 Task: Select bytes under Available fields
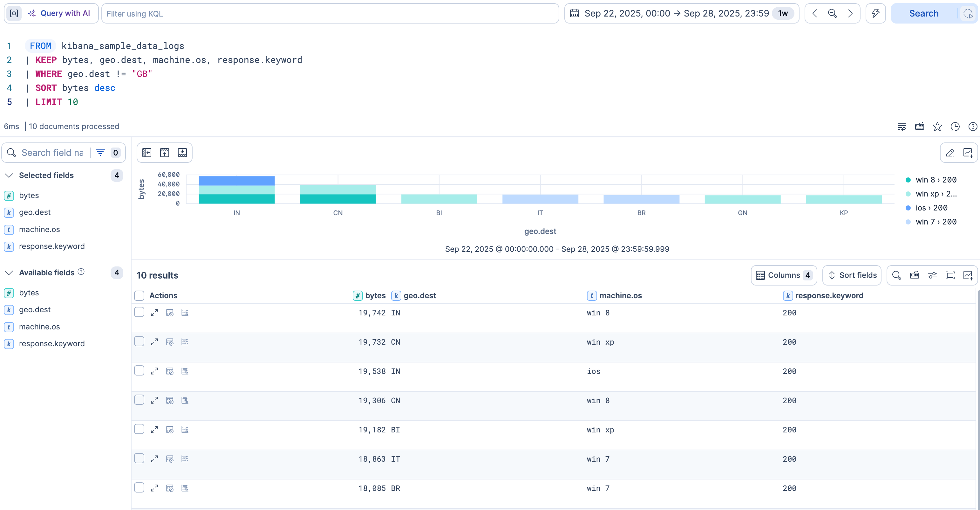pos(29,293)
